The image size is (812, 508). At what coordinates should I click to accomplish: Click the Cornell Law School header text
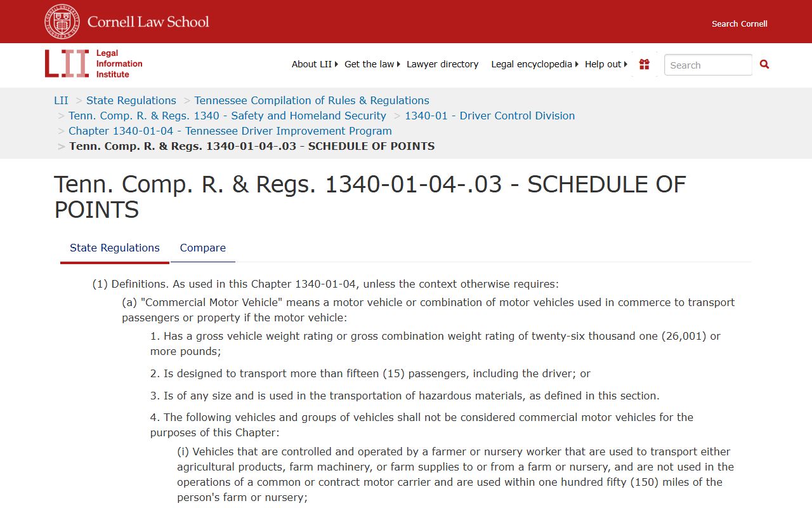click(148, 22)
